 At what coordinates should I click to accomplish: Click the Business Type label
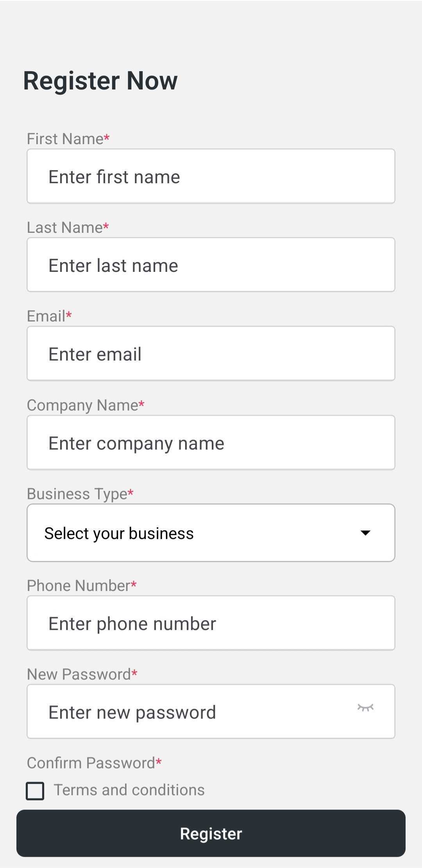click(x=80, y=494)
